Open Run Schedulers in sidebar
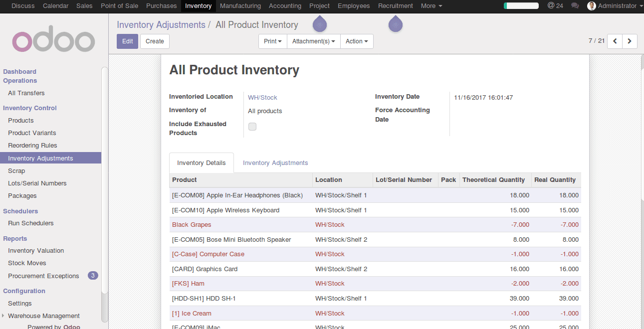The image size is (644, 329). [x=31, y=223]
